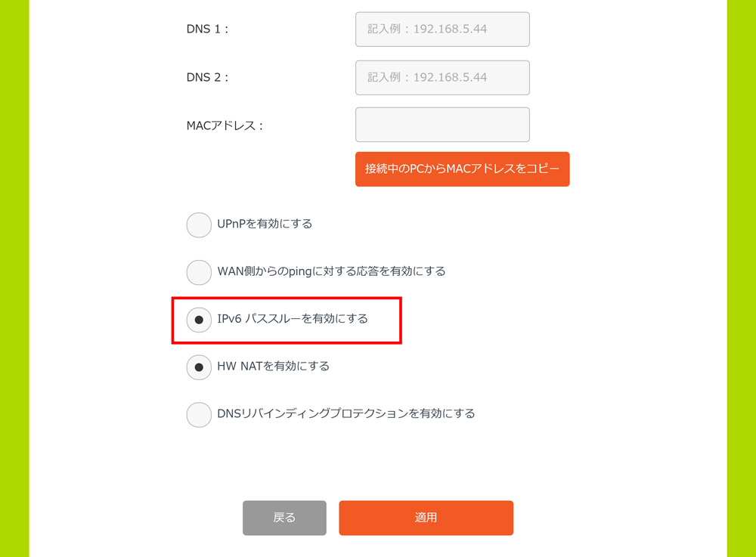The height and width of the screenshot is (557, 756).
Task: Click the 'UPnPを有効にする' label text
Action: [x=265, y=224]
